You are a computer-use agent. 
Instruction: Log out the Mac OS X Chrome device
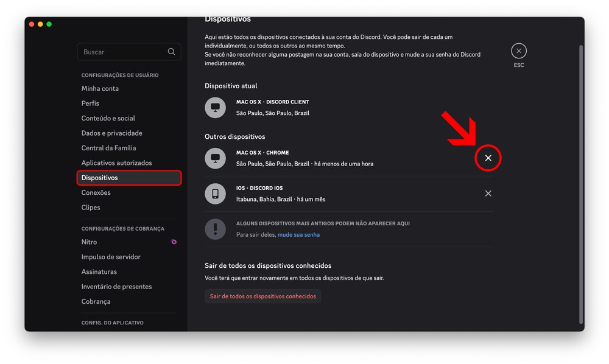488,158
